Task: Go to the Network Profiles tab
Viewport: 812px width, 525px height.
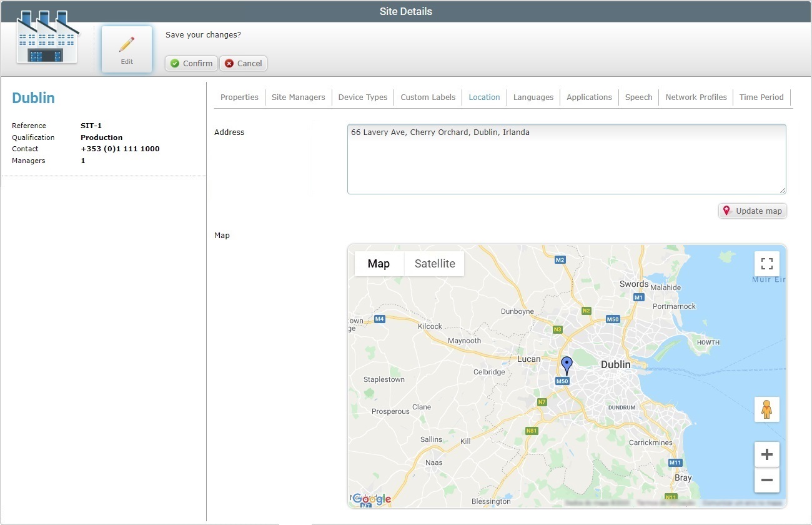Action: [x=696, y=97]
